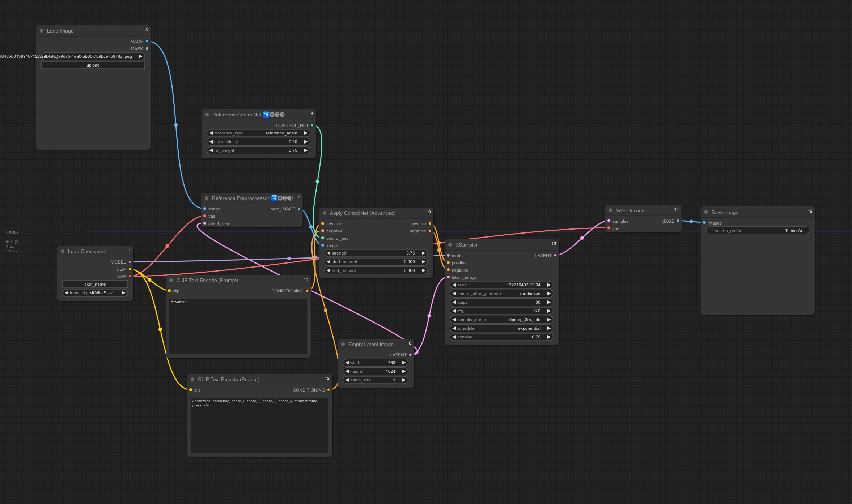
Task: Change reference_type reference_adain selection
Action: click(258, 133)
